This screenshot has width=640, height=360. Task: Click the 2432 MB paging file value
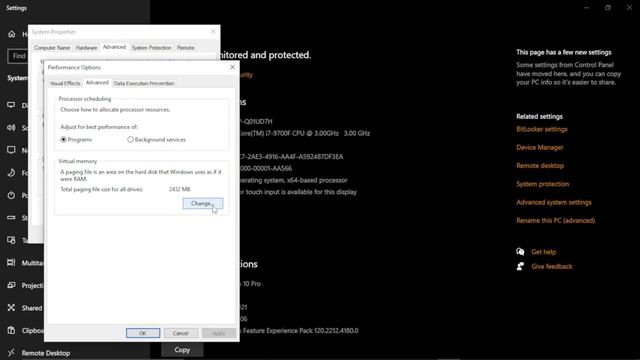[x=180, y=189]
